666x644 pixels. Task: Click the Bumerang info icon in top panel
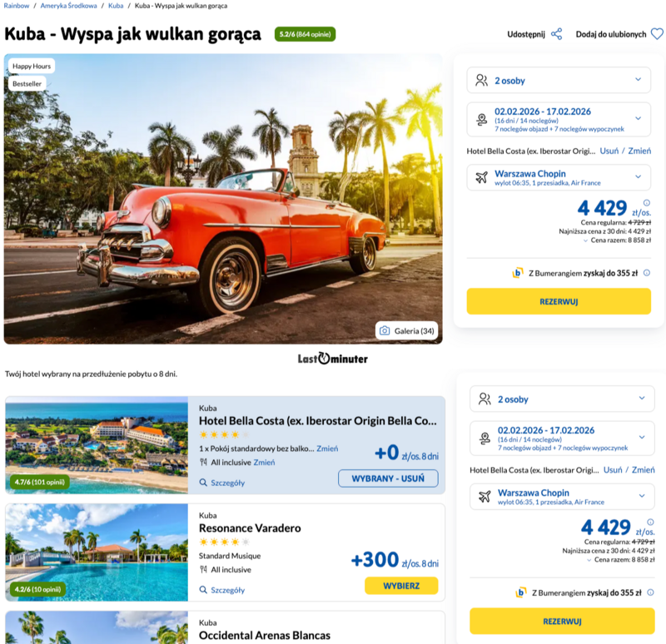[x=647, y=273]
